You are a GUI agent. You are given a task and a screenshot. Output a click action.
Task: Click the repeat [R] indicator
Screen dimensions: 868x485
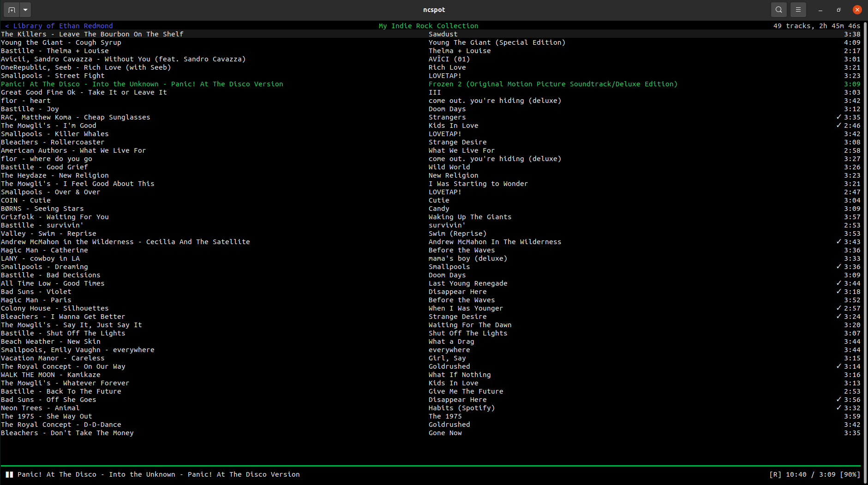click(775, 474)
